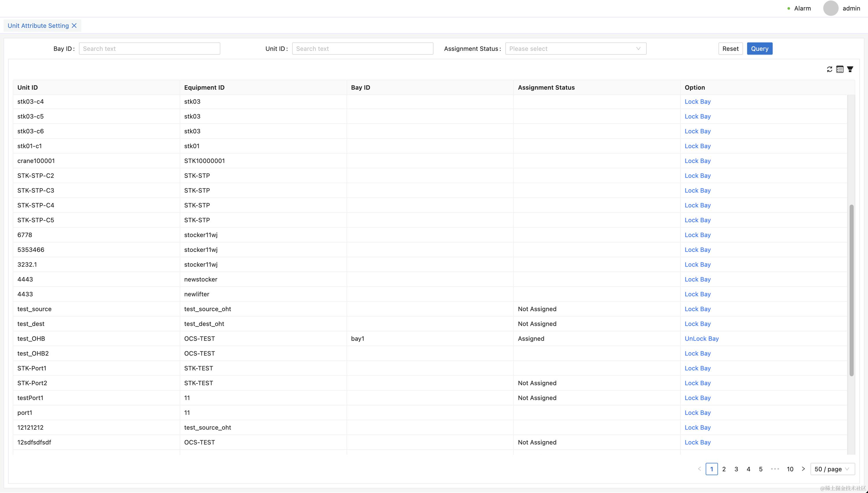Click the green Alarm status indicator

(789, 9)
